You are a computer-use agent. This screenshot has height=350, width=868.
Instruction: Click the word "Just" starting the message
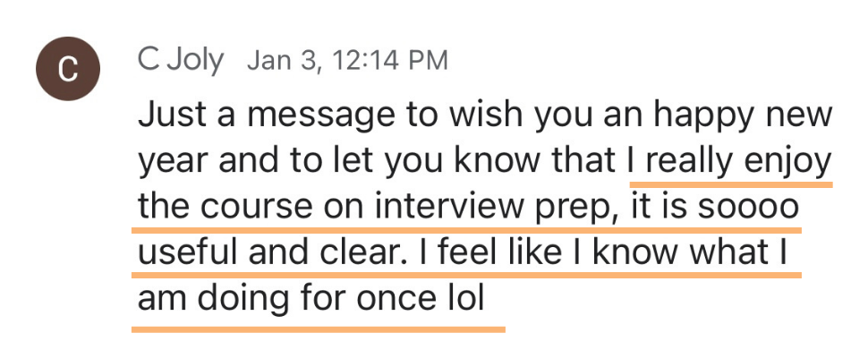(x=160, y=114)
